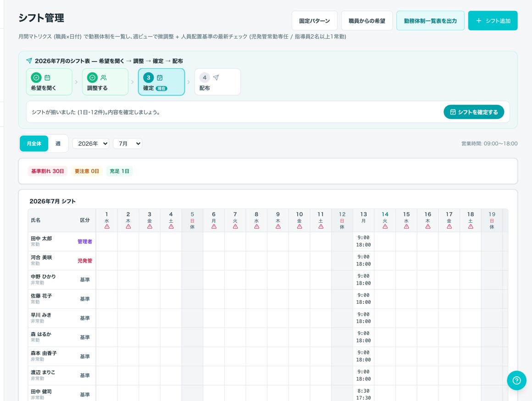The width and height of the screenshot is (532, 401).
Task: Click the warning triangle under day 1
Action: tap(107, 227)
